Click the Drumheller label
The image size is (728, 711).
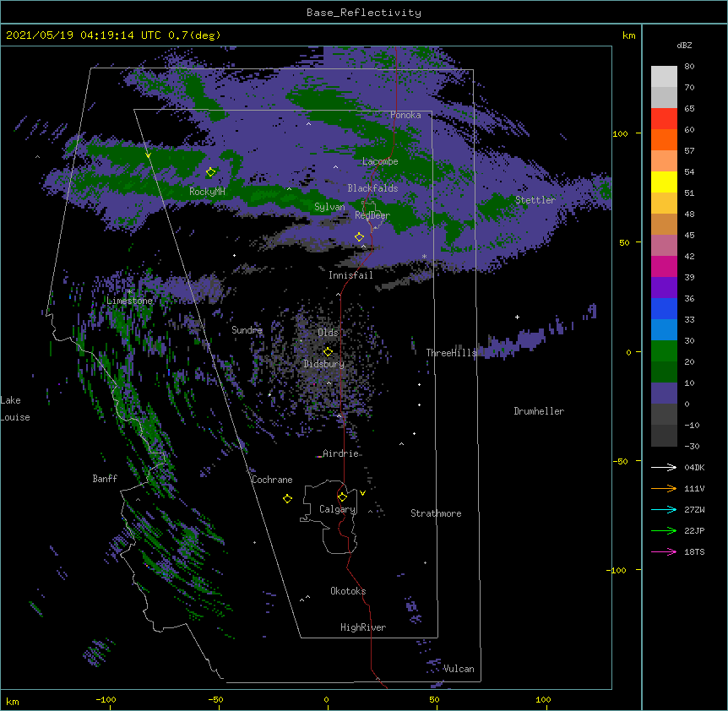pos(539,411)
